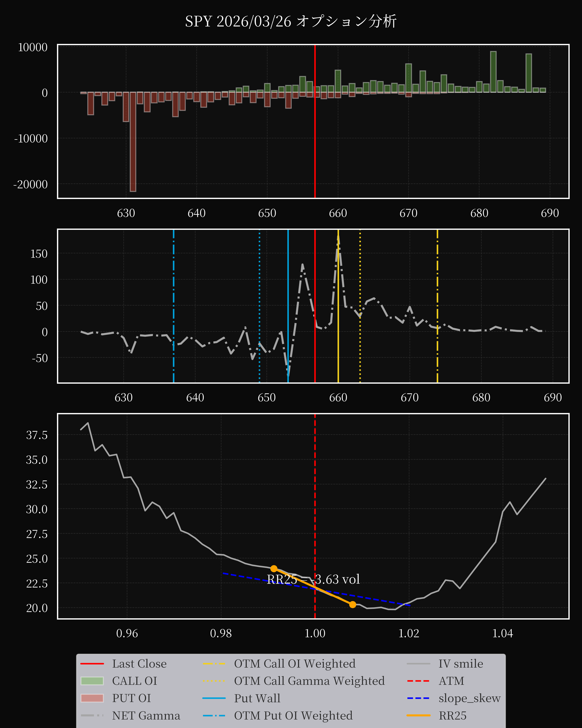This screenshot has width=582, height=728.
Task: Click the 630 x-axis label of gamma chart
Action: click(123, 397)
